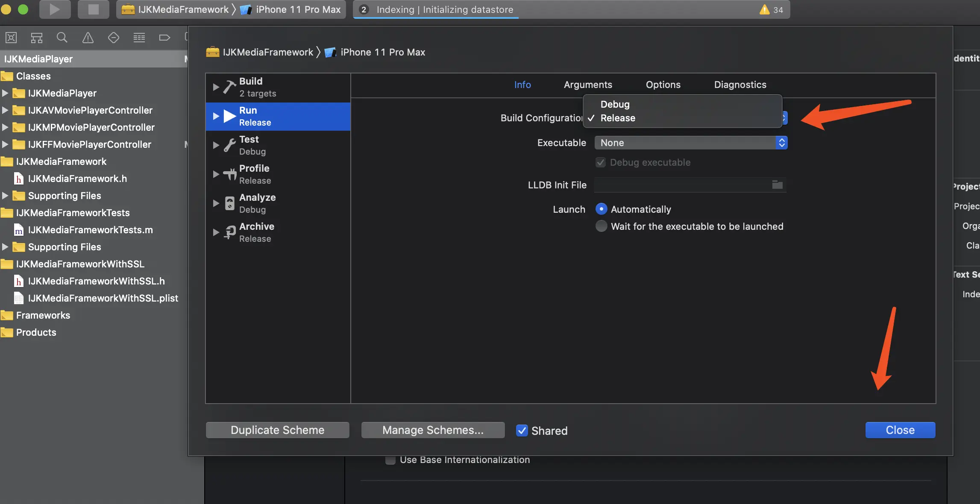Switch to the Arguments tab
This screenshot has width=980, height=504.
[588, 85]
